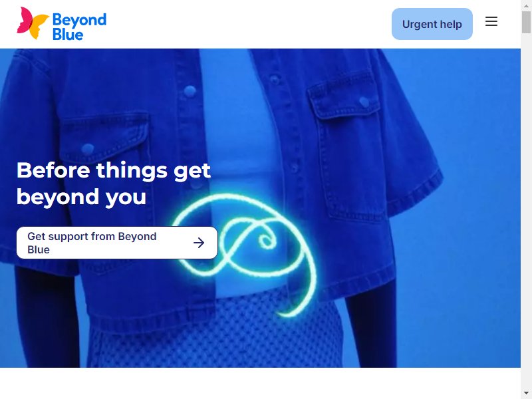532x399 pixels.
Task: Click the heading Before things get beyond you
Action: click(114, 184)
